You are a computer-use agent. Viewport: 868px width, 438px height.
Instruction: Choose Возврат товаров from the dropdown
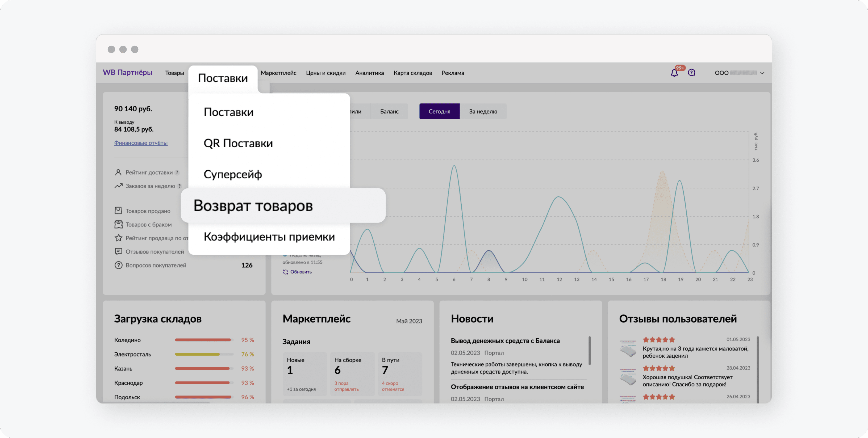(x=253, y=206)
